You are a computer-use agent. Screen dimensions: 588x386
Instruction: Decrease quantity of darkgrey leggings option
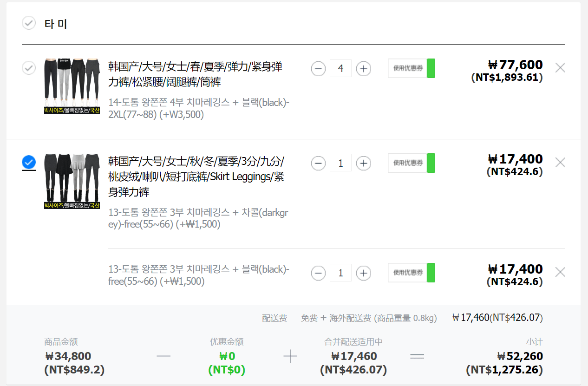[x=318, y=163]
